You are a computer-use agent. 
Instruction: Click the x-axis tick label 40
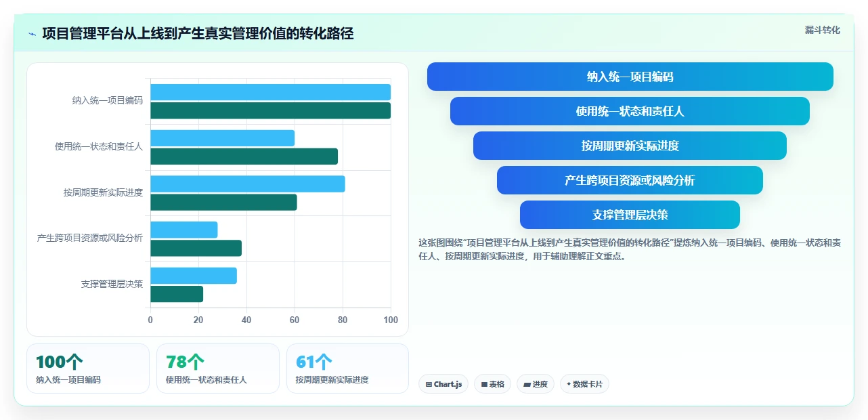coord(246,320)
